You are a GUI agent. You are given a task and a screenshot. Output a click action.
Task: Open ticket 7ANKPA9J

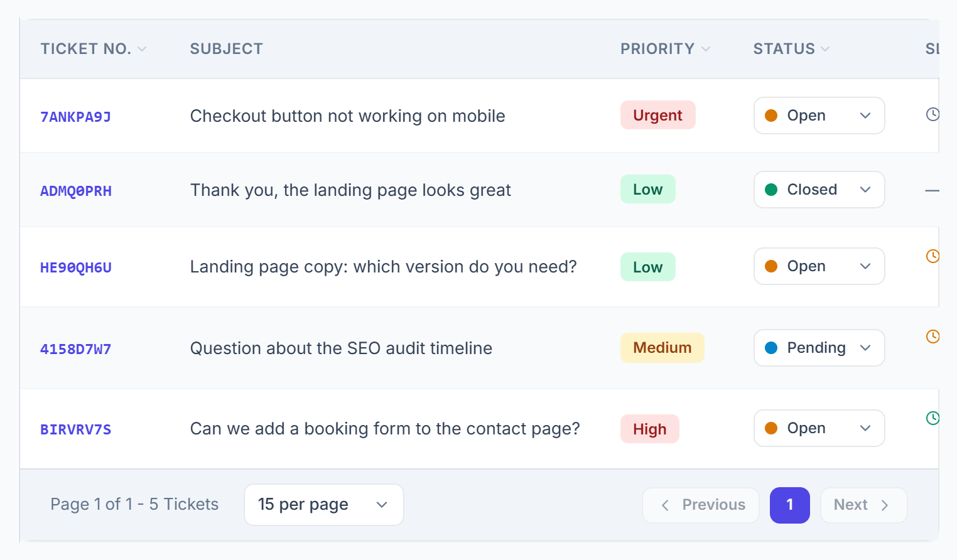tap(75, 117)
